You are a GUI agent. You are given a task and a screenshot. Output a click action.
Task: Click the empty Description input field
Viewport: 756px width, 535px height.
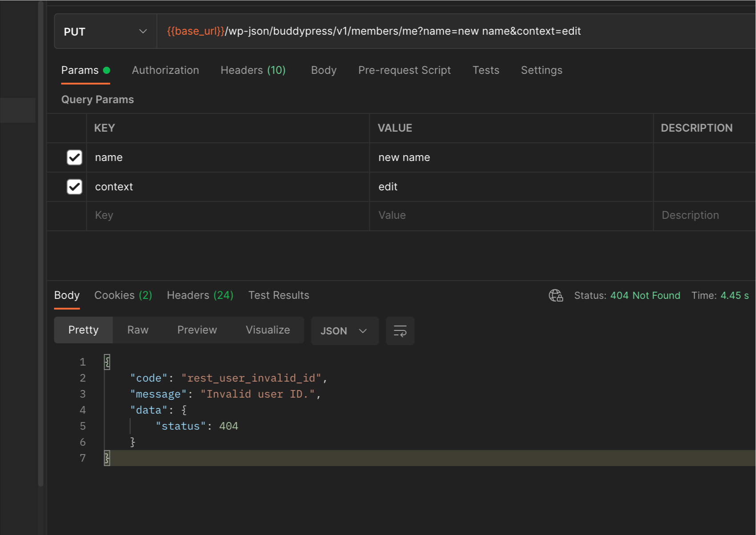click(705, 216)
